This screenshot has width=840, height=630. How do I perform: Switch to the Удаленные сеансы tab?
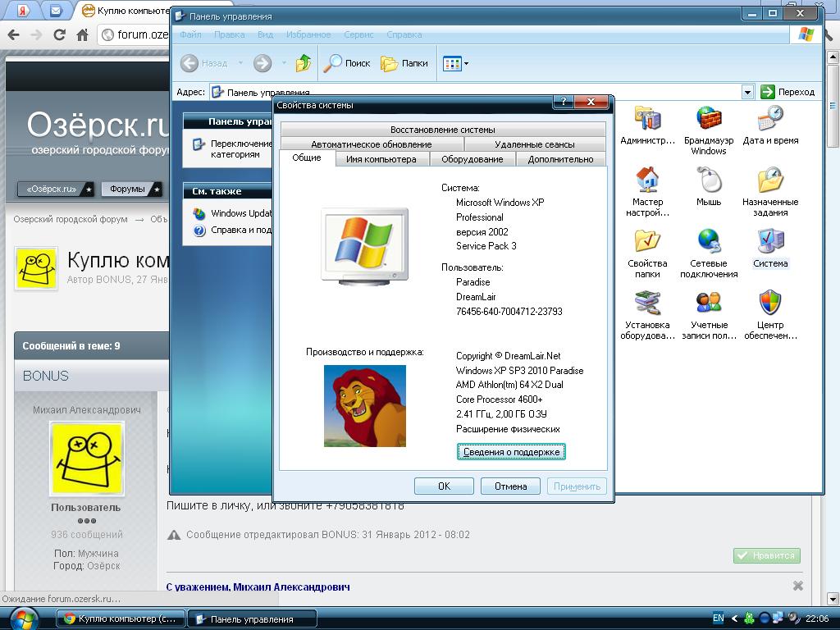[x=535, y=144]
